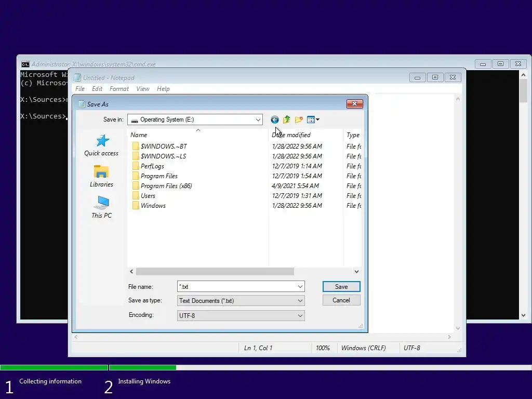Open the View Menu icon
Viewport: 532px width, 399px height.
coord(313,120)
